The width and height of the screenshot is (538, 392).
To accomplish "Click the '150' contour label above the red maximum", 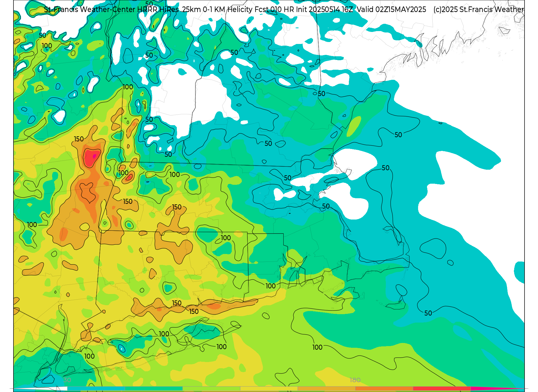I will pyautogui.click(x=79, y=139).
